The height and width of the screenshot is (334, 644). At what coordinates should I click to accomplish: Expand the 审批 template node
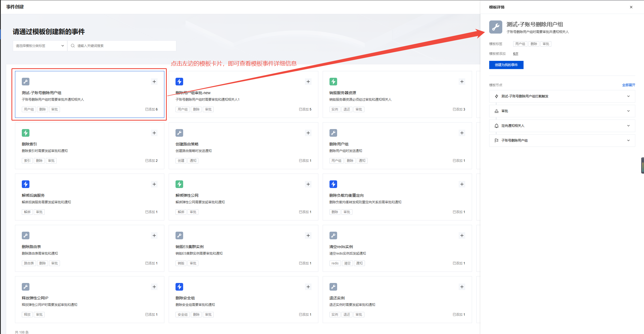click(628, 111)
